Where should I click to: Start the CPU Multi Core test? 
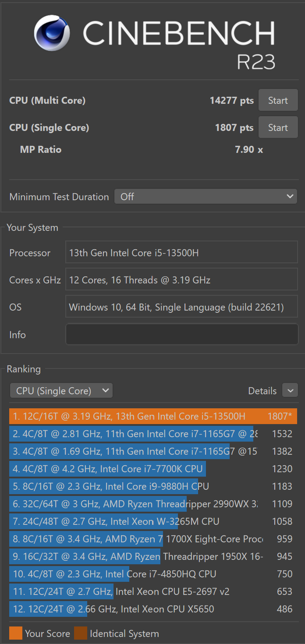(278, 100)
